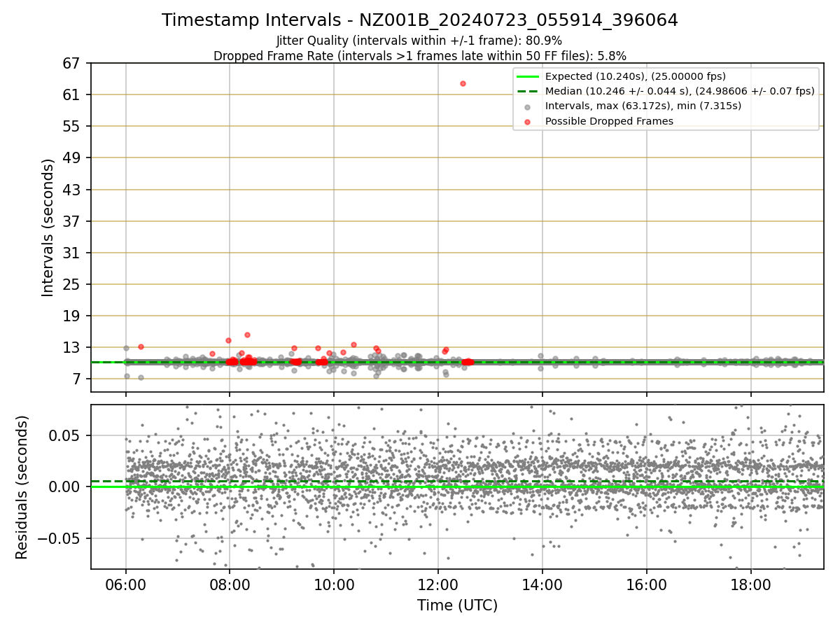Click the green line swatch in legend

click(528, 76)
